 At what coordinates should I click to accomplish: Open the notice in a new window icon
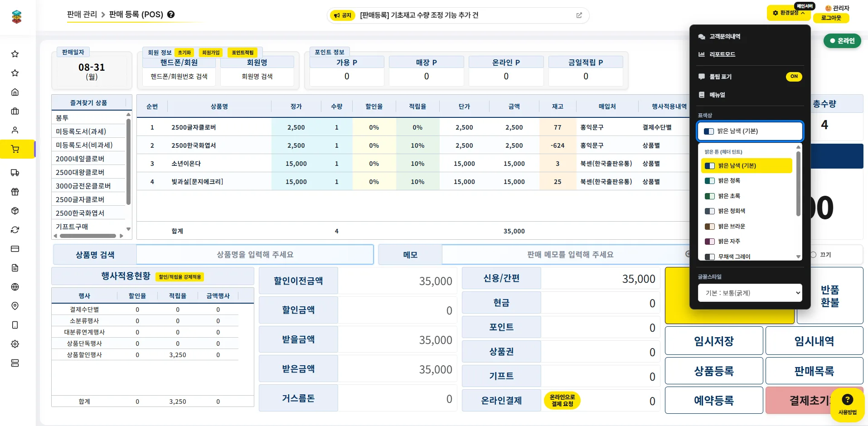pyautogui.click(x=579, y=15)
